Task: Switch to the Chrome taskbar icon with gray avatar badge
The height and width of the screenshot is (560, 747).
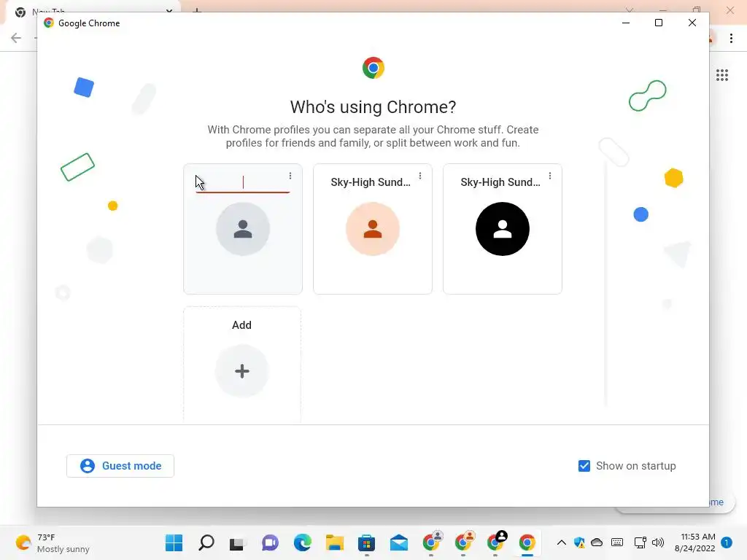Action: (x=432, y=542)
